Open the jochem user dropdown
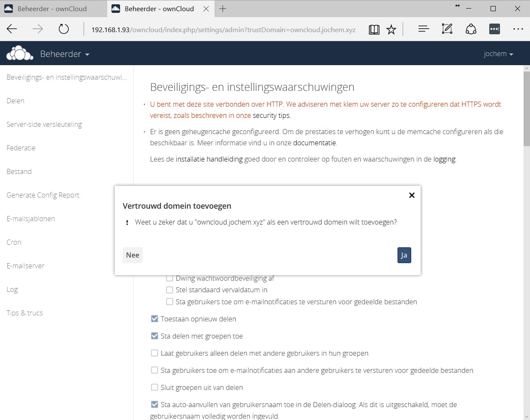The image size is (530, 420). 498,54
